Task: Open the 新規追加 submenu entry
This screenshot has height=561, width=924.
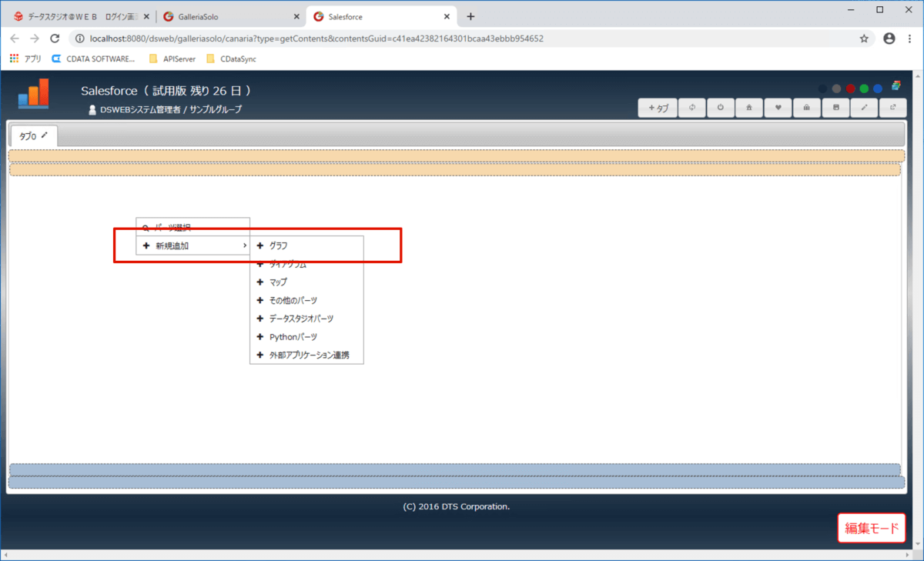Action: click(193, 245)
